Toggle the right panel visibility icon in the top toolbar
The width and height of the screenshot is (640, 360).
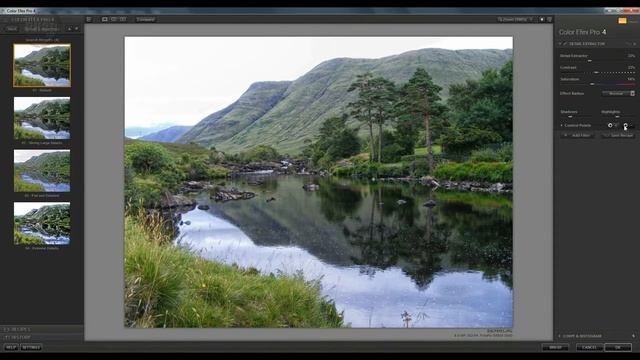pyautogui.click(x=549, y=19)
